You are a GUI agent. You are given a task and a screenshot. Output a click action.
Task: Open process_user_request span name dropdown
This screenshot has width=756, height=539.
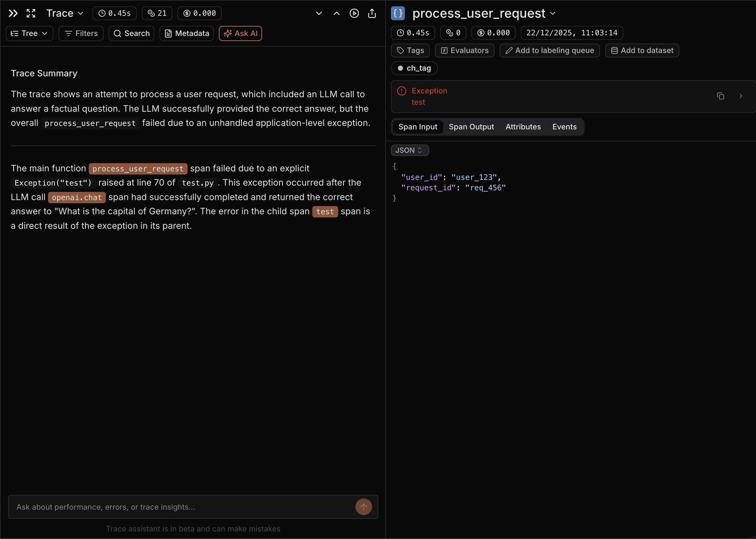click(x=552, y=13)
